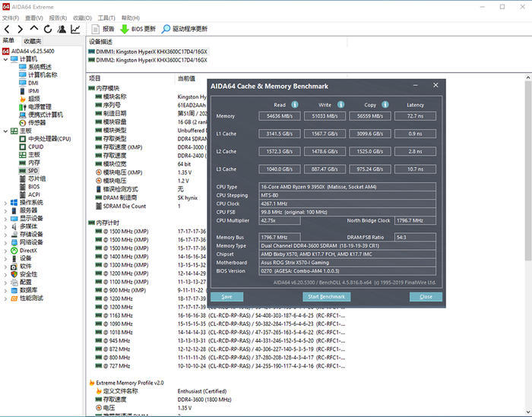Expand the 多媒体 tree node
Viewport: 532px width, 417px height.
coord(5,227)
